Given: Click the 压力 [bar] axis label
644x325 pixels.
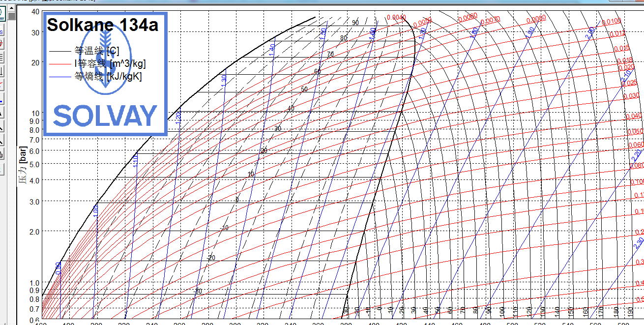Looking at the screenshot, I should pyautogui.click(x=22, y=164).
